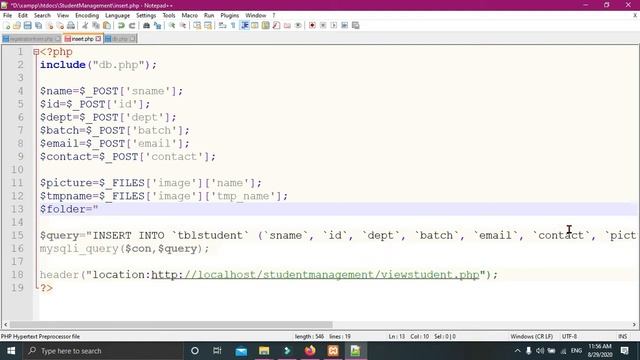Click the horizontal scrollbar right arrow
Viewport: 640px width, 360px height.
[634, 324]
